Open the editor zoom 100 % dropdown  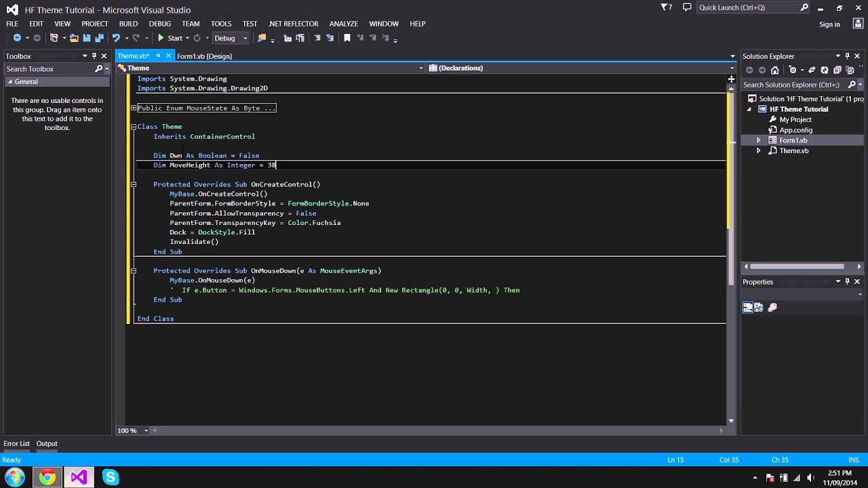pyautogui.click(x=146, y=430)
